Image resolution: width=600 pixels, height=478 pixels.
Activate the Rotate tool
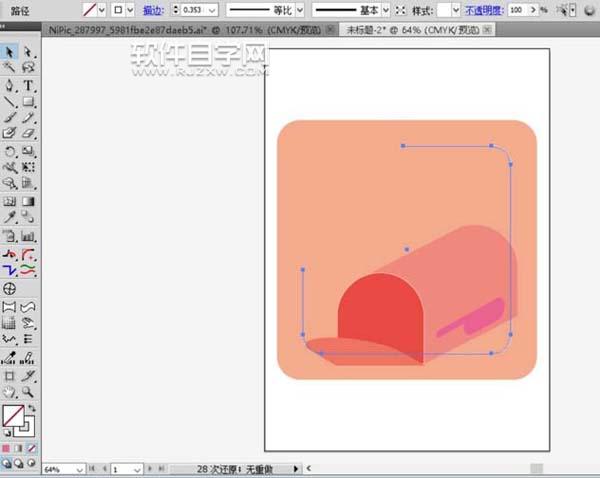9,151
